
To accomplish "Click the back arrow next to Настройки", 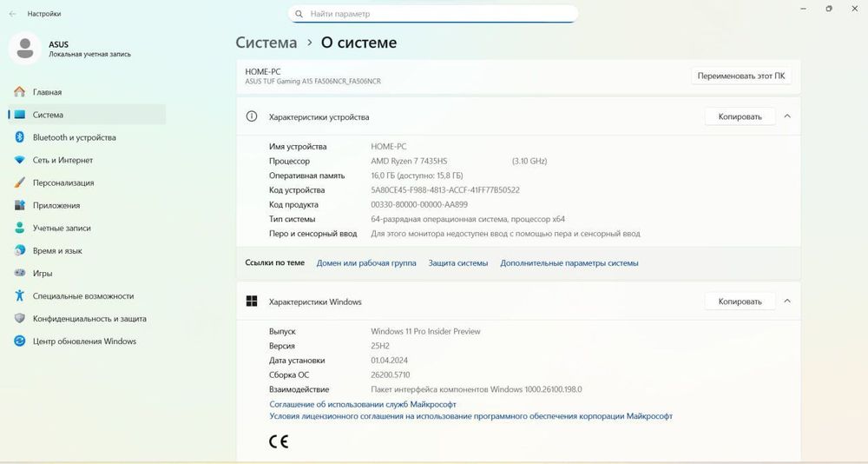I will (13, 14).
